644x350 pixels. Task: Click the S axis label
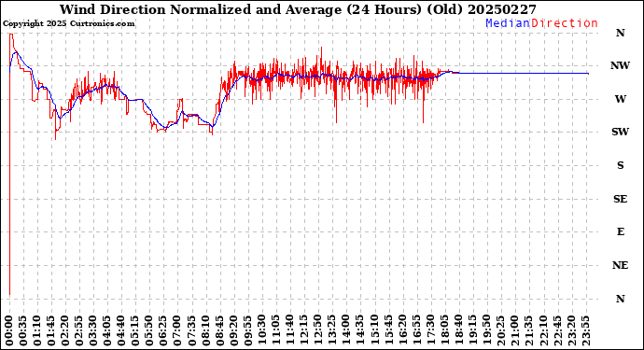[620, 165]
